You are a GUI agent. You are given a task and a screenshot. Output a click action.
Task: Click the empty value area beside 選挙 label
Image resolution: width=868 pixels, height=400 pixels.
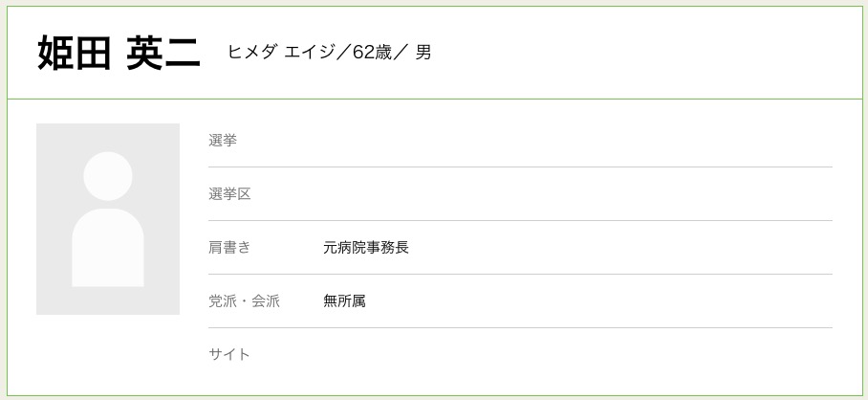(x=574, y=141)
